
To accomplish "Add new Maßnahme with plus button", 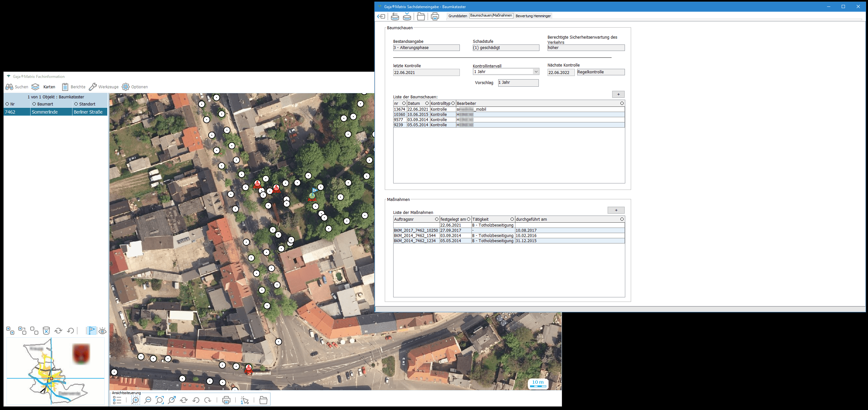I will click(615, 210).
